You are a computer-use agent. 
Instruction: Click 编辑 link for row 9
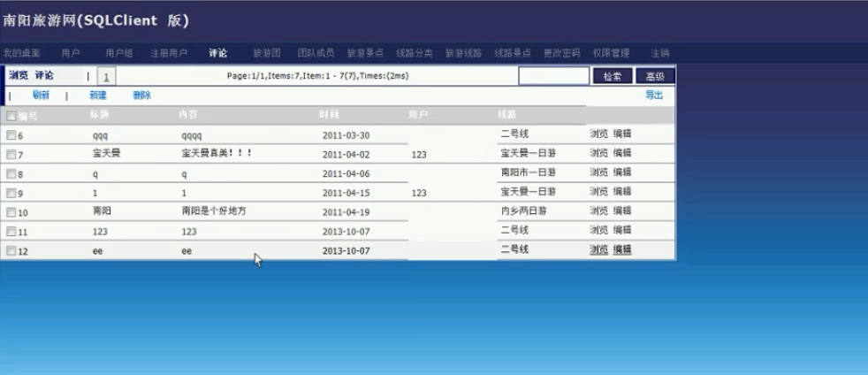coord(622,191)
